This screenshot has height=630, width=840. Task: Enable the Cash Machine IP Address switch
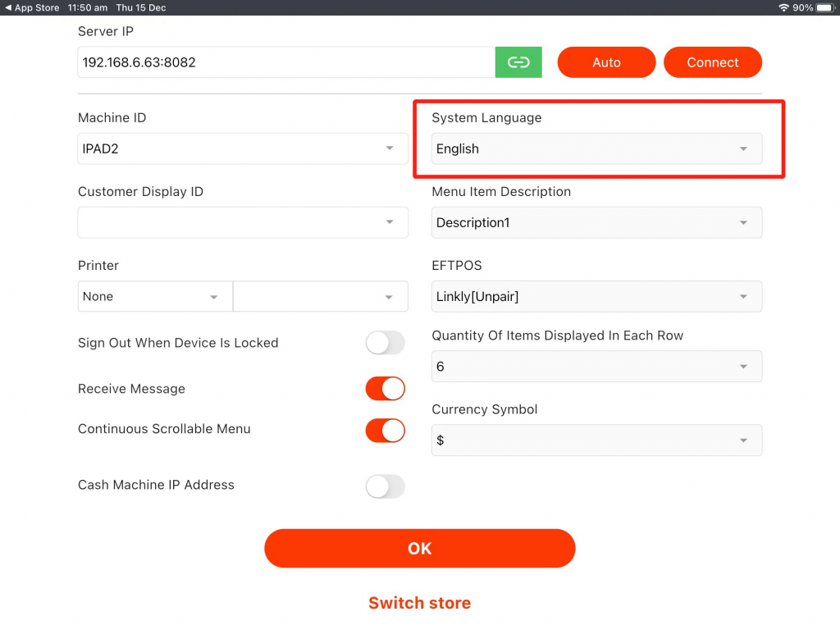pyautogui.click(x=385, y=486)
